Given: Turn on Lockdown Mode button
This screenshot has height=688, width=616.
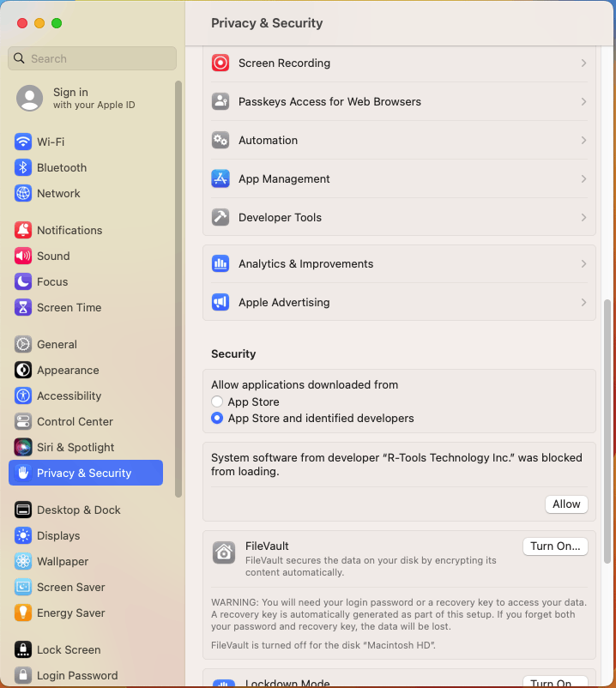Looking at the screenshot, I should pyautogui.click(x=555, y=682).
